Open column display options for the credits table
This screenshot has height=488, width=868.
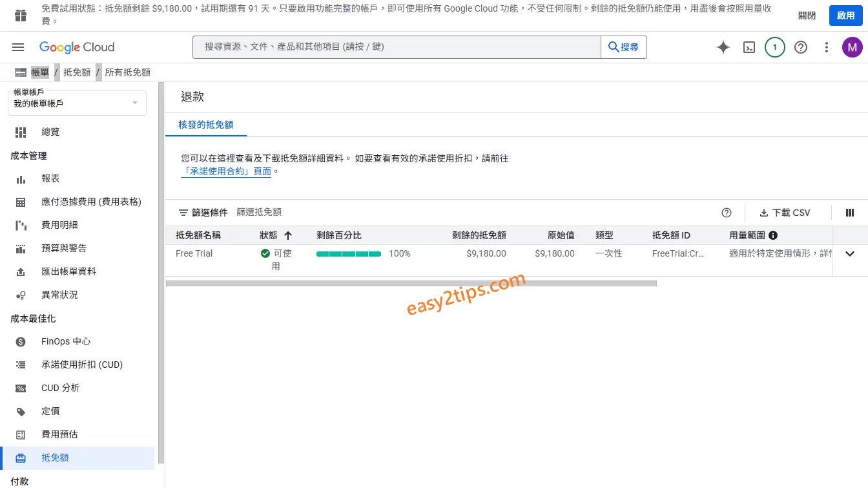[849, 212]
